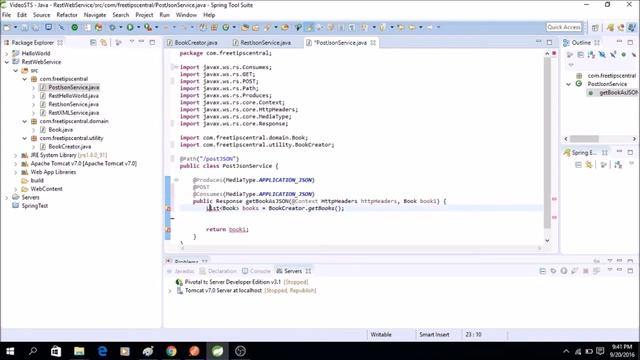Click the Quick Access search field
640x360 pixels.
(x=564, y=27)
